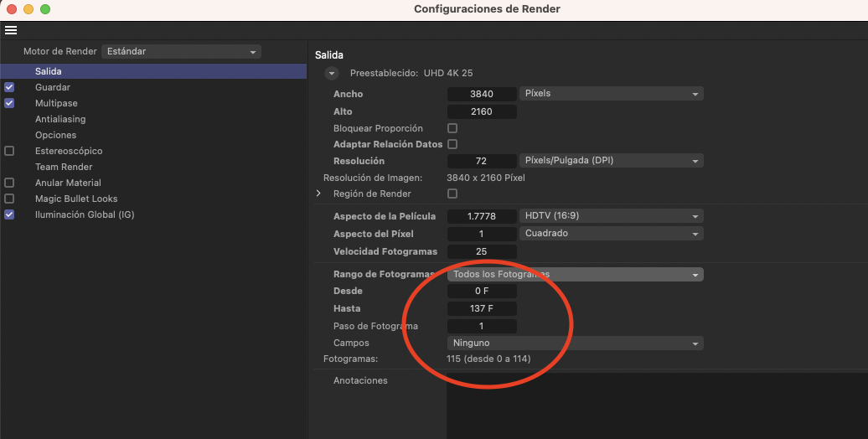
Task: Open the hamburger menu icon
Action: [x=11, y=30]
